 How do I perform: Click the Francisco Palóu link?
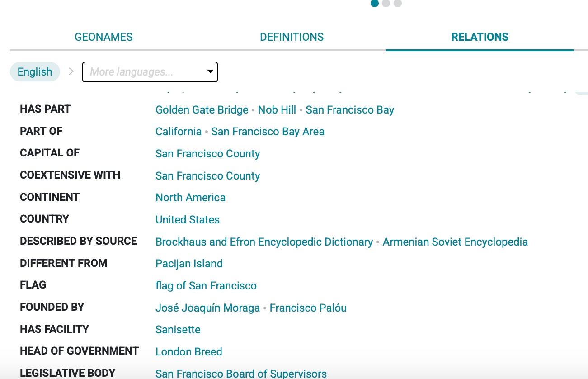click(308, 308)
